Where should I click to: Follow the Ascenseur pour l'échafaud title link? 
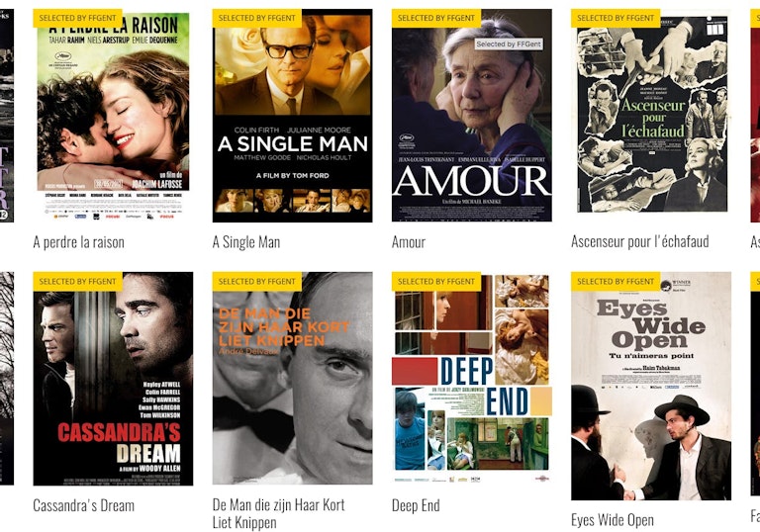pyautogui.click(x=640, y=241)
